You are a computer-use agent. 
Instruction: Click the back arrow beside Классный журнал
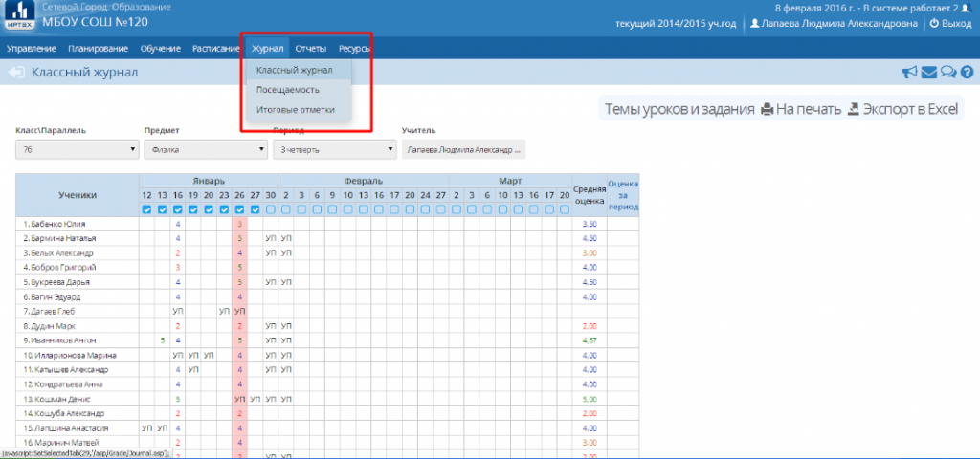16,72
